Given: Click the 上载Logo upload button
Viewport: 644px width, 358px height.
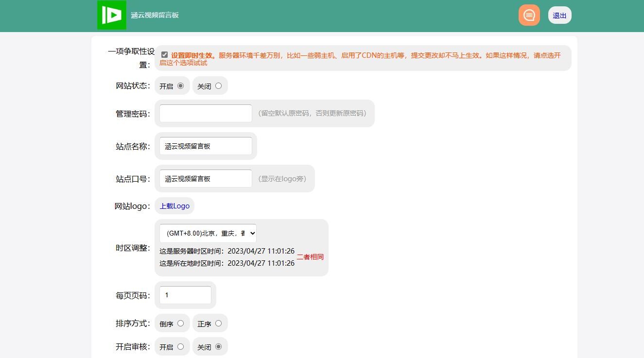Looking at the screenshot, I should 174,205.
